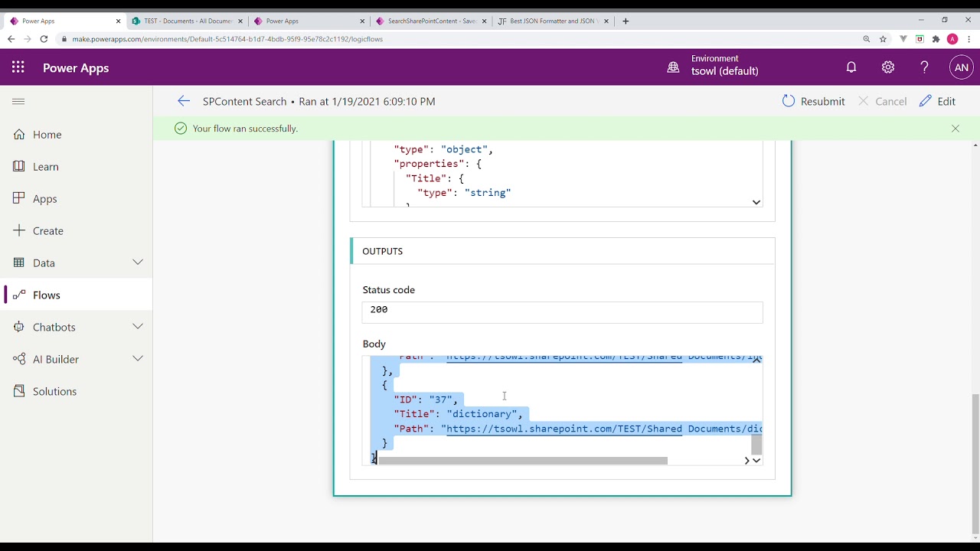The height and width of the screenshot is (551, 980).
Task: Click the "ID": "37" line
Action: coord(426,399)
